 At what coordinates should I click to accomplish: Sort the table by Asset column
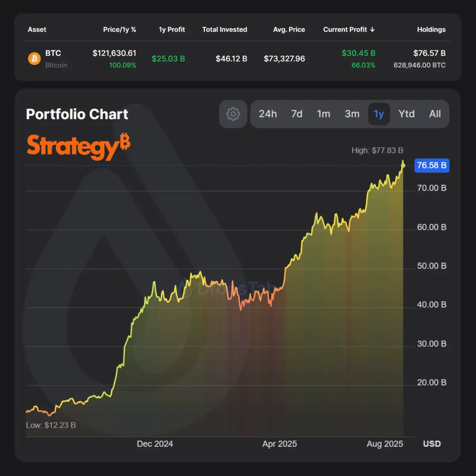37,29
